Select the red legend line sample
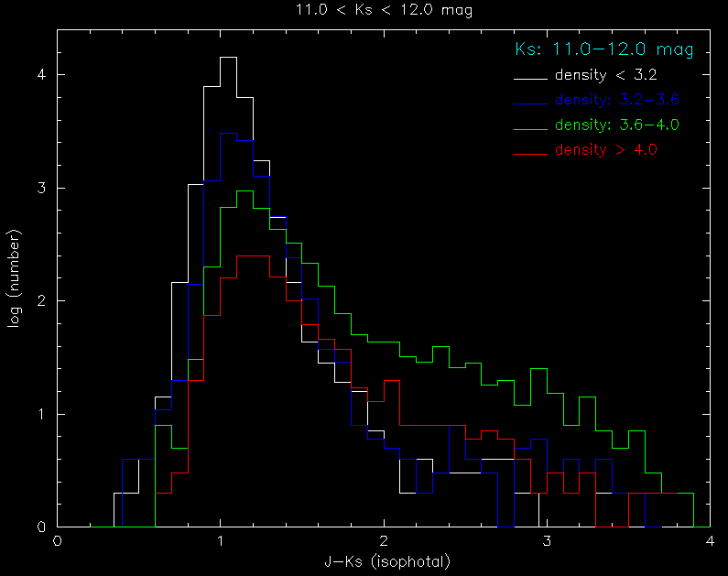This screenshot has height=576, width=728. point(531,150)
